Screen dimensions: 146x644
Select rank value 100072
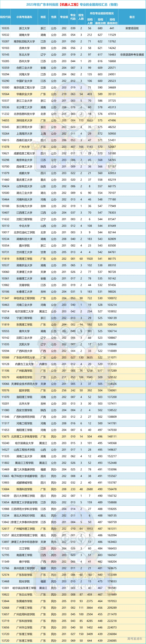click(x=112, y=298)
